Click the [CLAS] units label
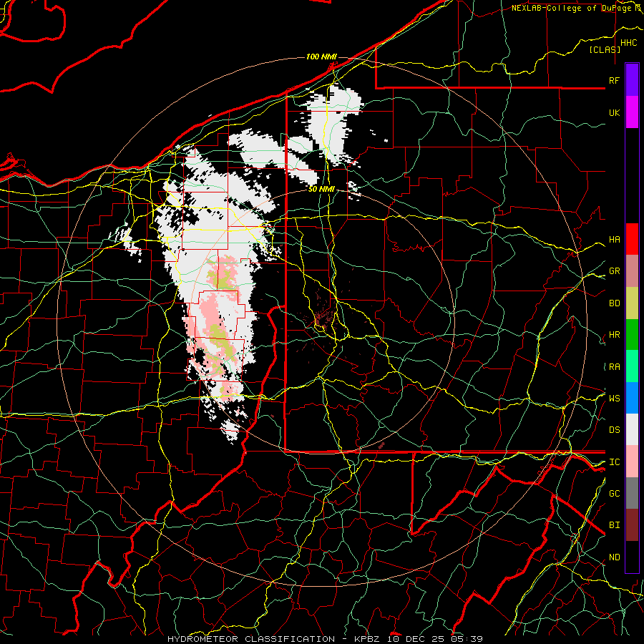The width and height of the screenshot is (644, 644). (605, 49)
